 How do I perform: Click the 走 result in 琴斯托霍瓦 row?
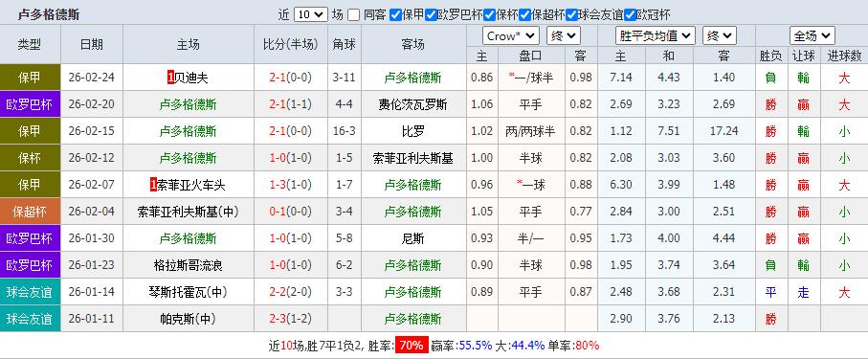tap(804, 293)
